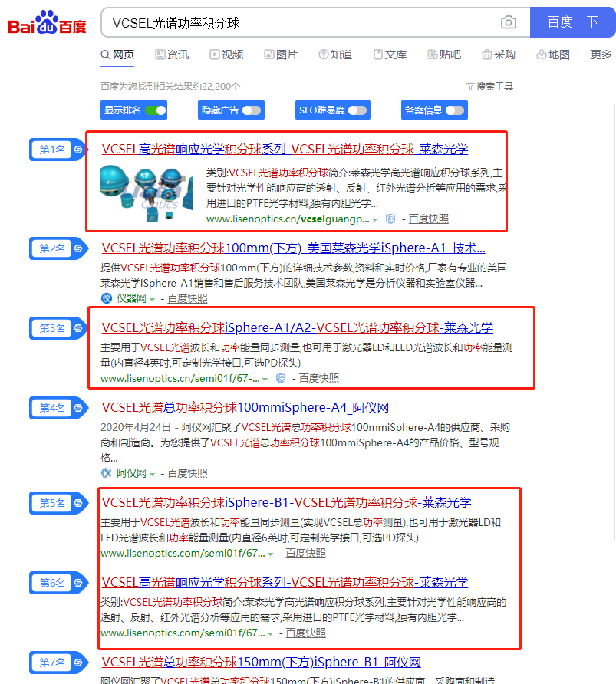Switch to the 知道 tab
The width and height of the screenshot is (616, 684).
point(335,54)
